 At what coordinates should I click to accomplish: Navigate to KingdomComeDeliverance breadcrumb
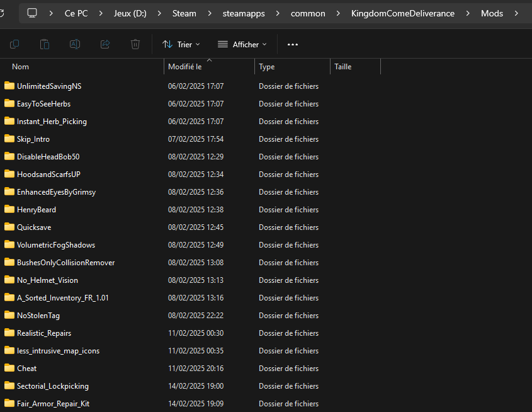[403, 13]
